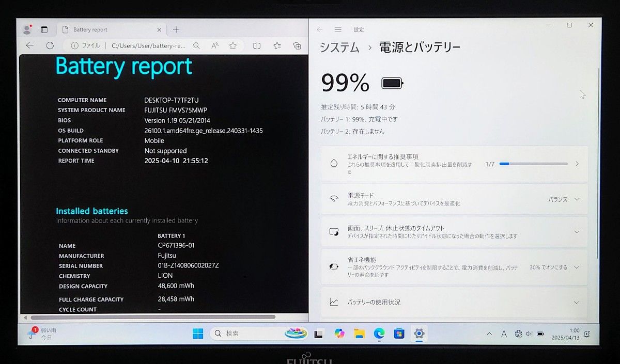Open the 電源モード バランス dropdown
Screen dimensions: 620x364
[x=564, y=199]
